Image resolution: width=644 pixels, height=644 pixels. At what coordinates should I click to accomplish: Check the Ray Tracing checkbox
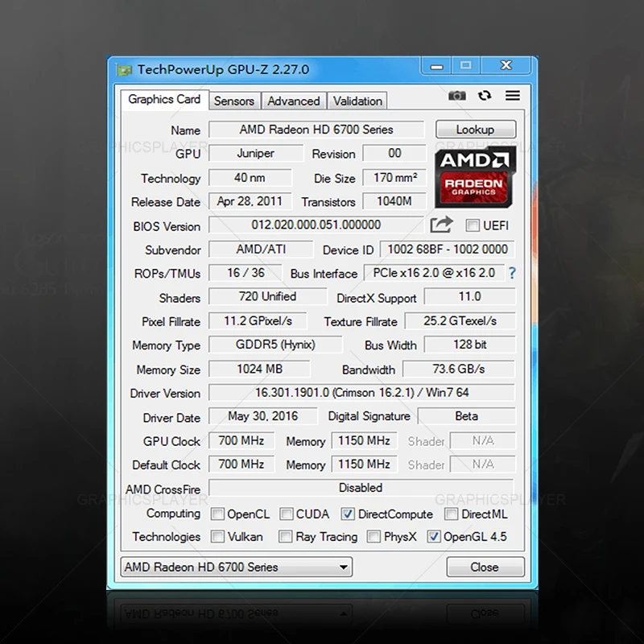coord(286,537)
